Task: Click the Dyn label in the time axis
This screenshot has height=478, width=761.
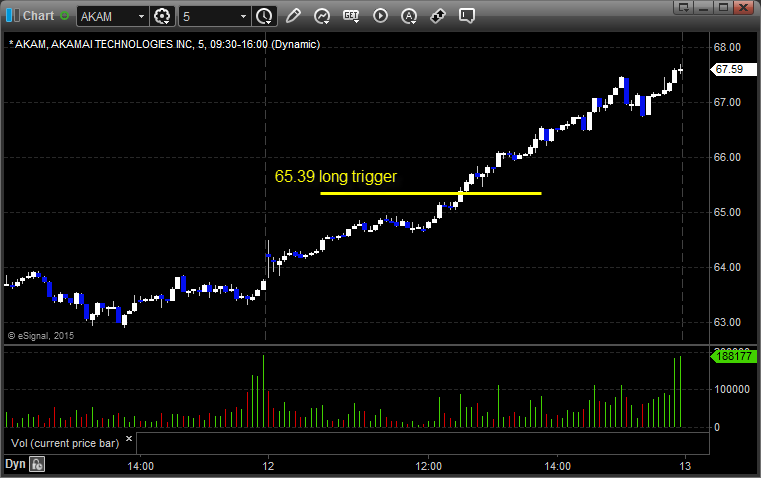Action: point(15,464)
